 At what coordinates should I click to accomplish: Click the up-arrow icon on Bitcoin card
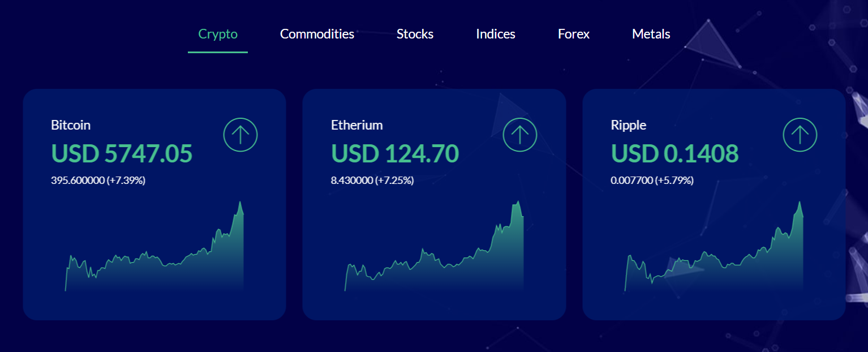pyautogui.click(x=240, y=135)
